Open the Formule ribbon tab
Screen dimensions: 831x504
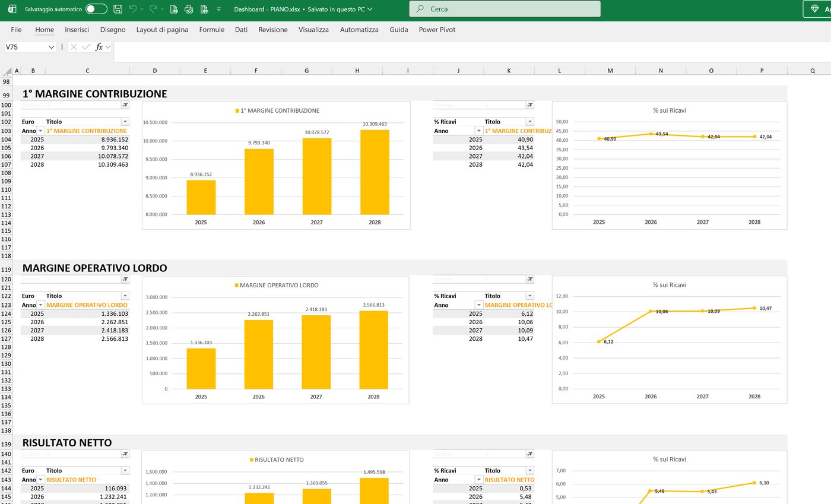point(212,30)
